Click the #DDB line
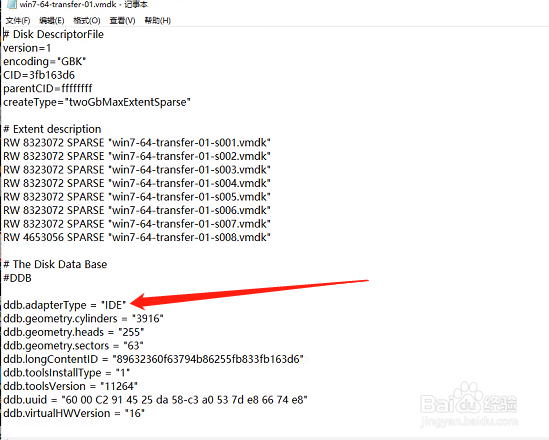The width and height of the screenshot is (549, 440). pyautogui.click(x=17, y=278)
